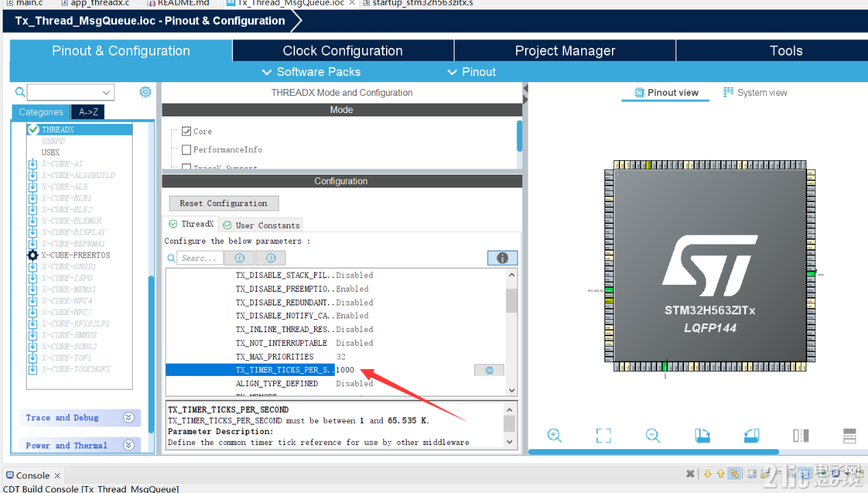Rotate chip view counter-clockwise
This screenshot has height=493, width=868.
(752, 435)
